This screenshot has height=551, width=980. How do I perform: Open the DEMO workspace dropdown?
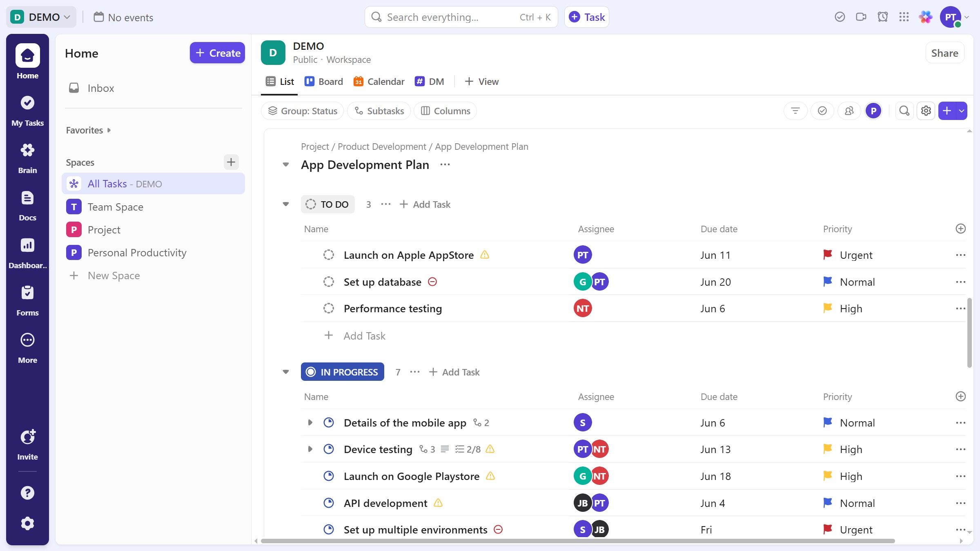click(41, 17)
